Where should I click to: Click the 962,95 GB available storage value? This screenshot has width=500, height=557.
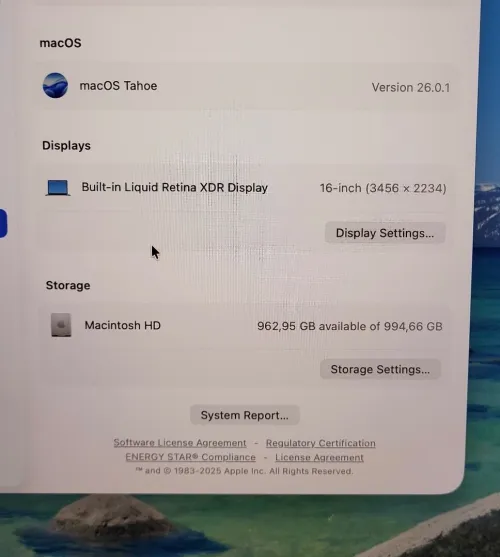pos(350,326)
